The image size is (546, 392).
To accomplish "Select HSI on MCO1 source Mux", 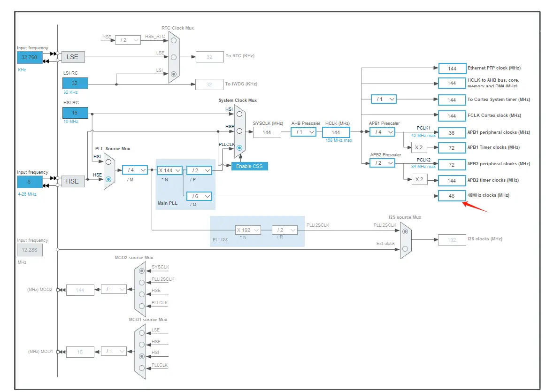I will pos(142,356).
